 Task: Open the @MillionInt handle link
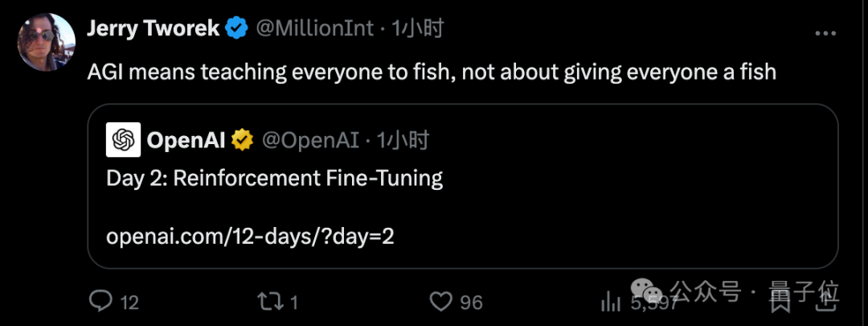[x=315, y=29]
